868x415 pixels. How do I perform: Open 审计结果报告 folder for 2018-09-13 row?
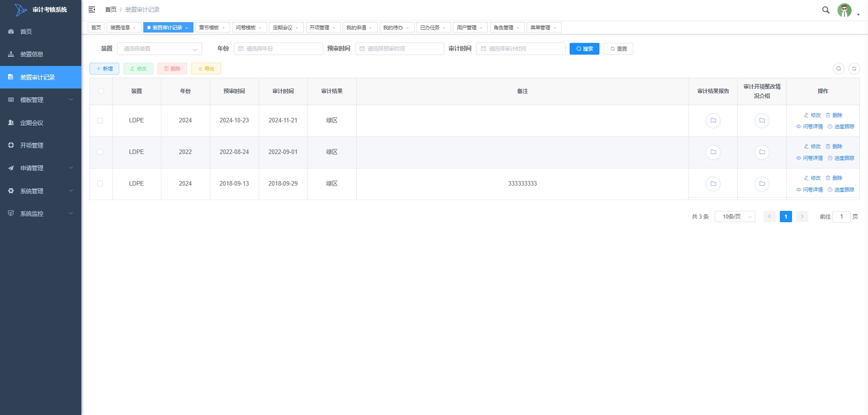(x=713, y=184)
